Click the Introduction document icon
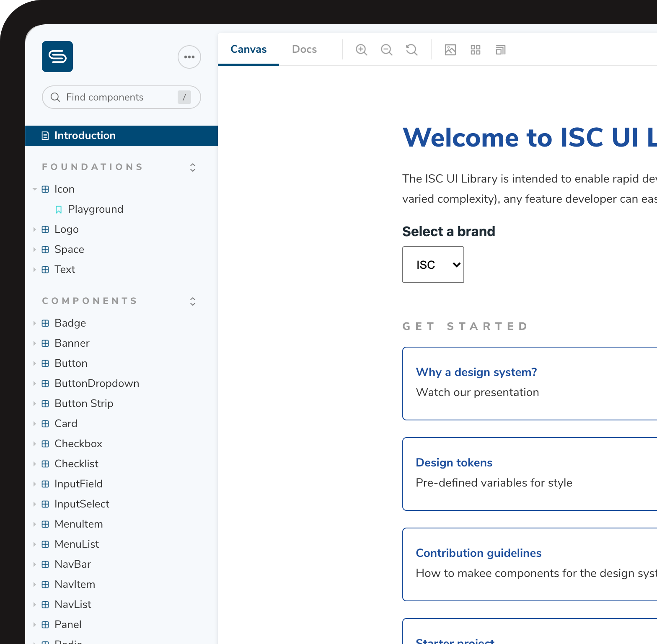 (x=45, y=136)
